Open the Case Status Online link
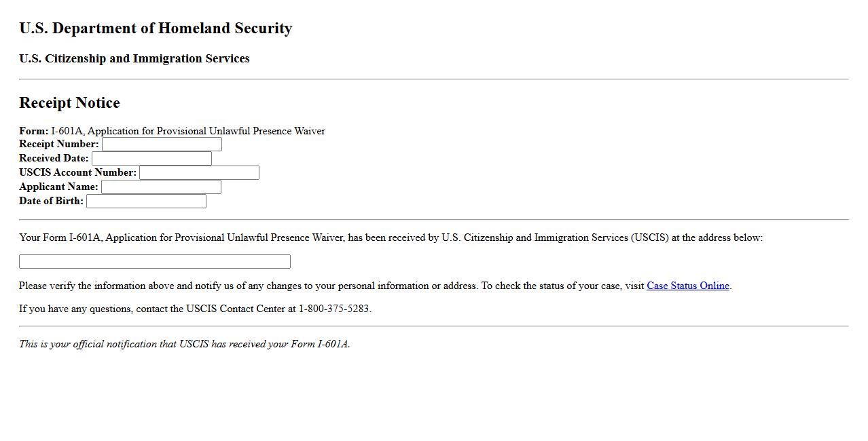This screenshot has width=868, height=441. 687,286
